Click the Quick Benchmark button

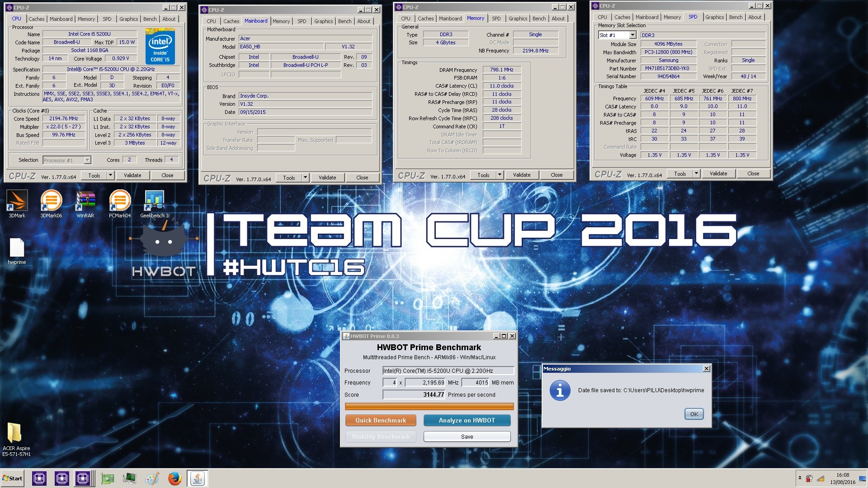pyautogui.click(x=381, y=420)
